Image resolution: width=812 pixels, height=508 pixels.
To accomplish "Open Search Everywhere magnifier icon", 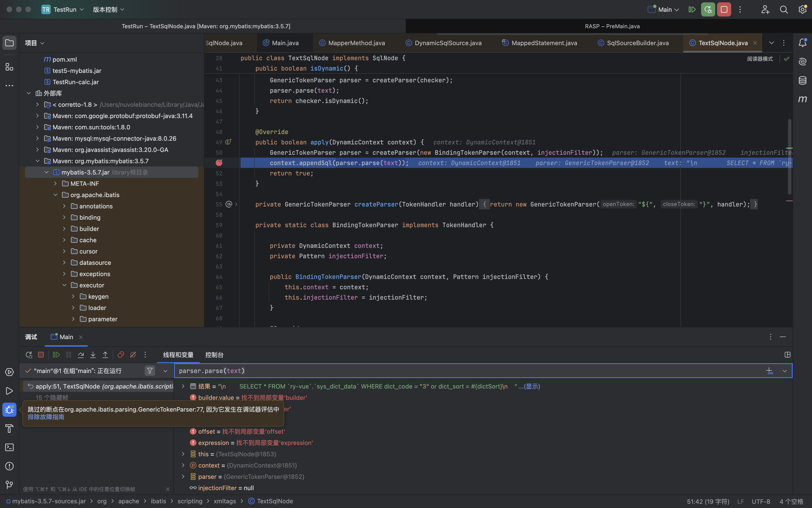I will (x=784, y=9).
